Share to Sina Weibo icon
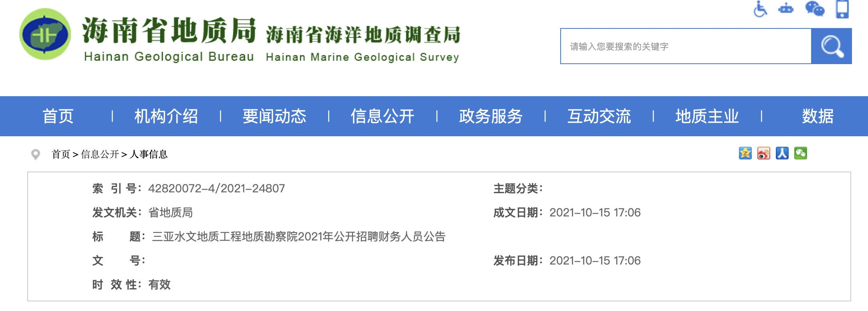Viewport: 868px width, 311px height. click(763, 153)
